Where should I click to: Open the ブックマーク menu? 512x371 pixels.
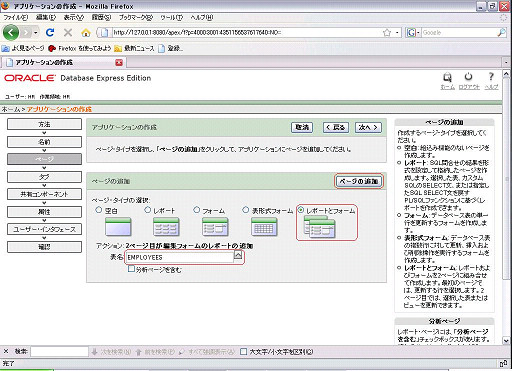136,17
